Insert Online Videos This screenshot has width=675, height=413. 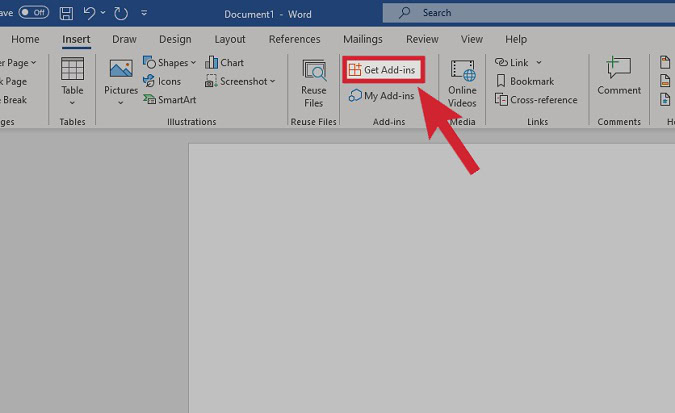tap(462, 84)
